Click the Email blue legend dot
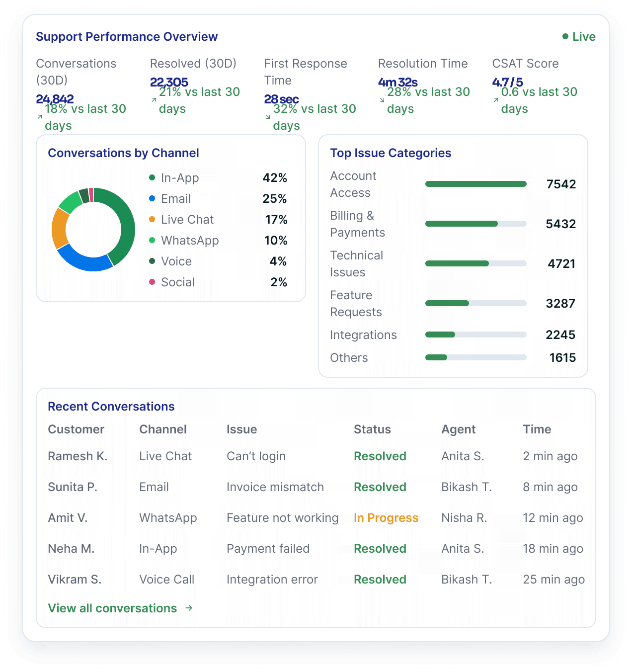The width and height of the screenshot is (632, 672). 152,198
